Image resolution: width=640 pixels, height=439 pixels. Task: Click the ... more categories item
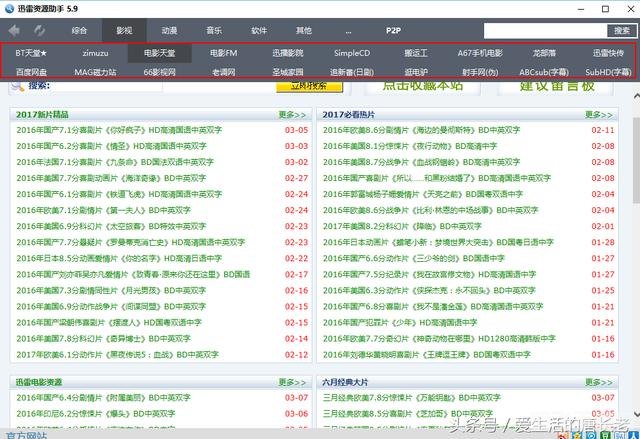point(348,31)
